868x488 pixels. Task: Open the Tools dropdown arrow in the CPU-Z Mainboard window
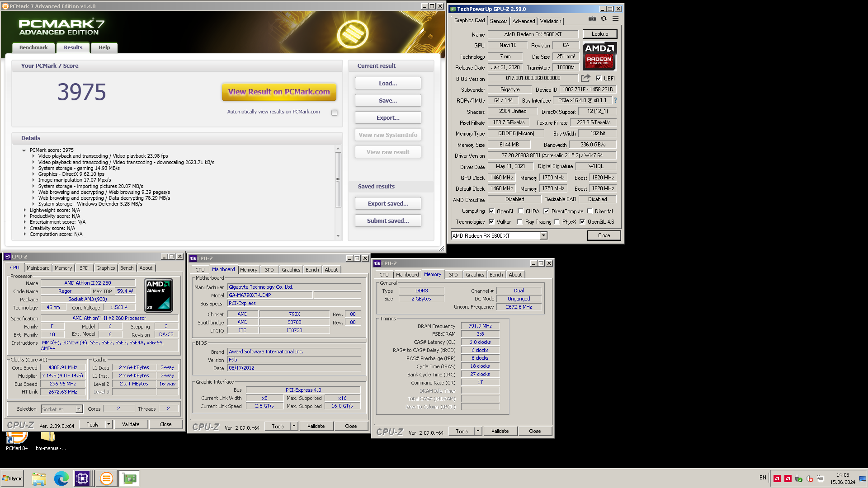294,426
